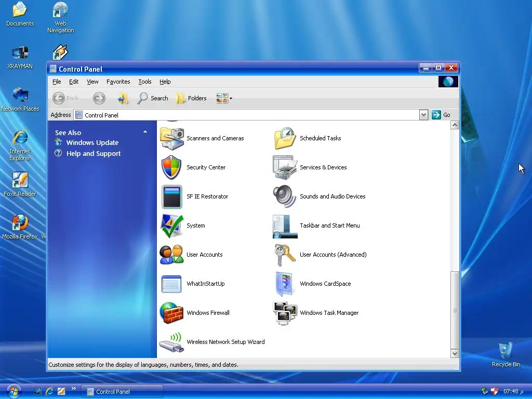Open the Help menu
Viewport: 532px width, 399px height.
click(165, 82)
